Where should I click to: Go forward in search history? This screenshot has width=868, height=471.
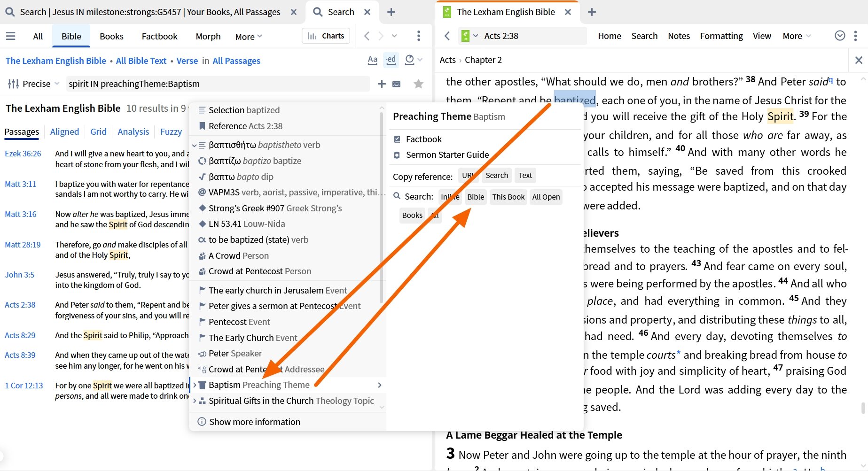tap(381, 36)
